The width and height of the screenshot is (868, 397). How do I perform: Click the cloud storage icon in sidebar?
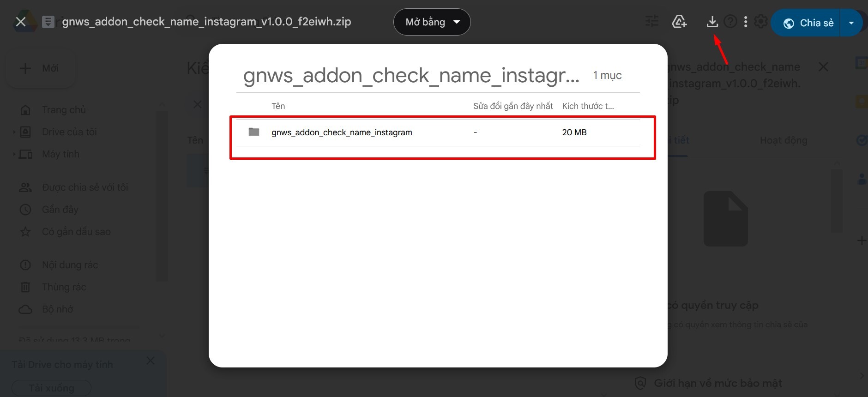[25, 309]
